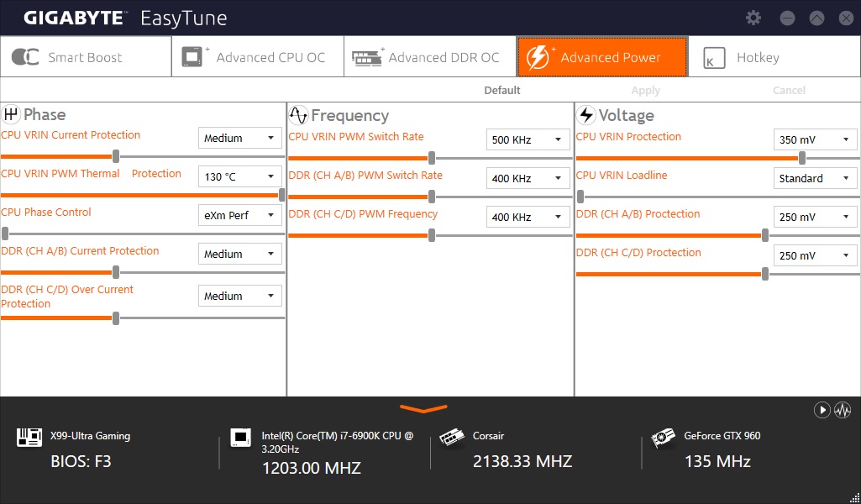Click the CPU icon beside Intel Core i7-6900K
The image size is (861, 504).
[x=240, y=438]
